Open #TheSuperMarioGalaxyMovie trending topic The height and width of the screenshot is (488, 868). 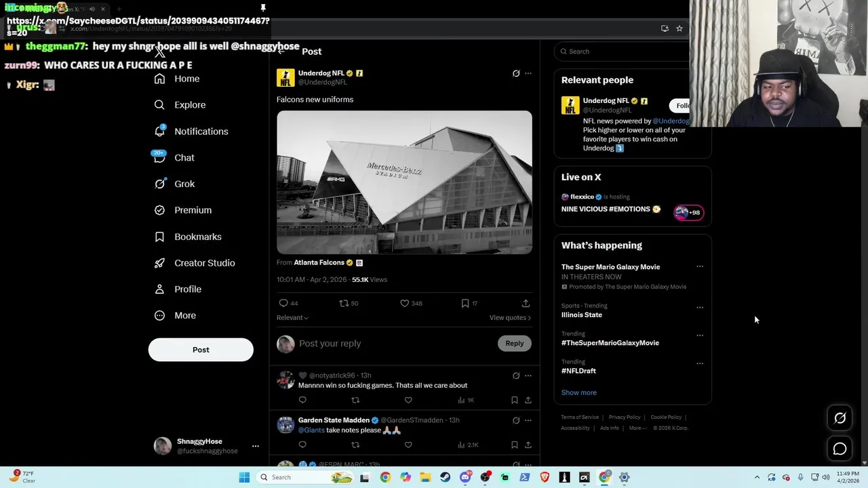click(x=610, y=343)
